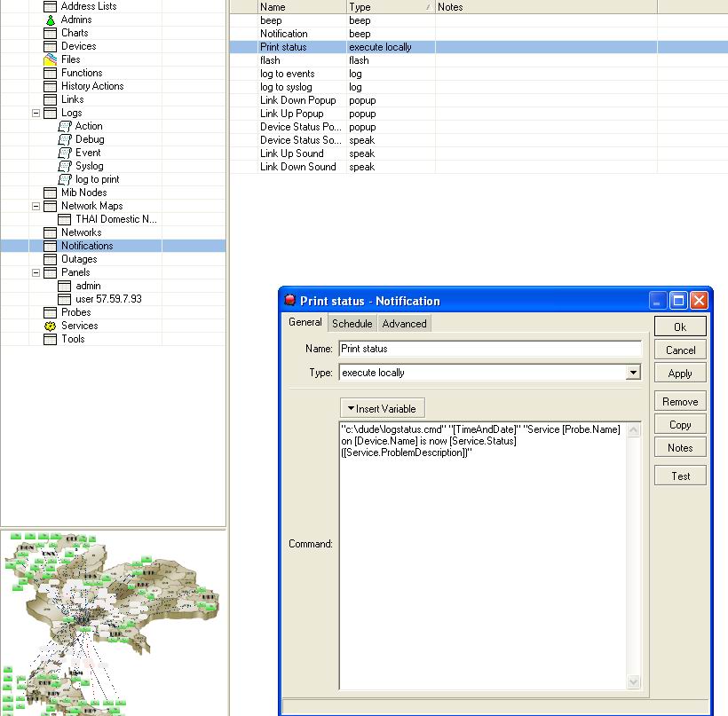Click the THAI Domestic map icon
The height and width of the screenshot is (716, 728).
(65, 219)
